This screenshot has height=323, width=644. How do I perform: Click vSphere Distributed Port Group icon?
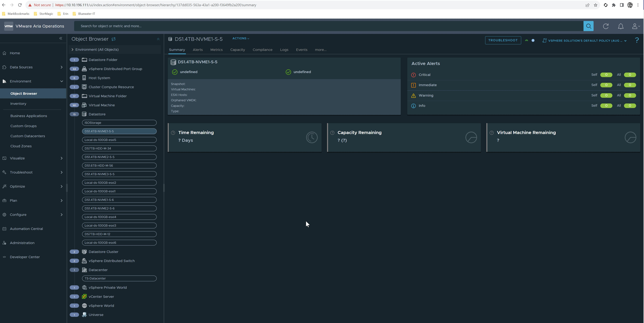pyautogui.click(x=84, y=69)
